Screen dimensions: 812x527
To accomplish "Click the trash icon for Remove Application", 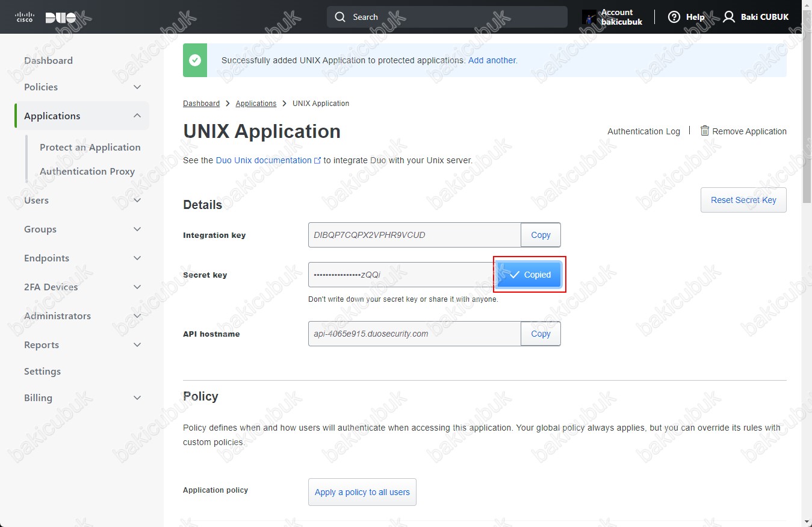I will coord(705,131).
